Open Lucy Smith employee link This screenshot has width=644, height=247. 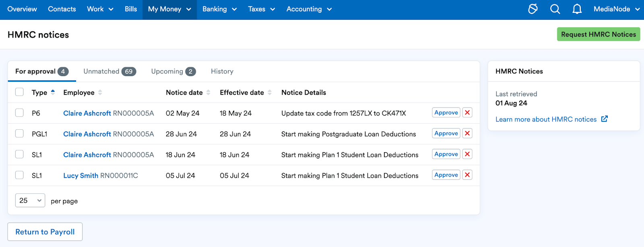[x=80, y=176]
